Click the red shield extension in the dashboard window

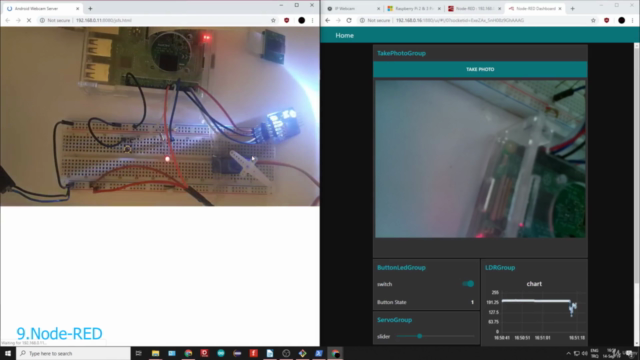click(607, 20)
